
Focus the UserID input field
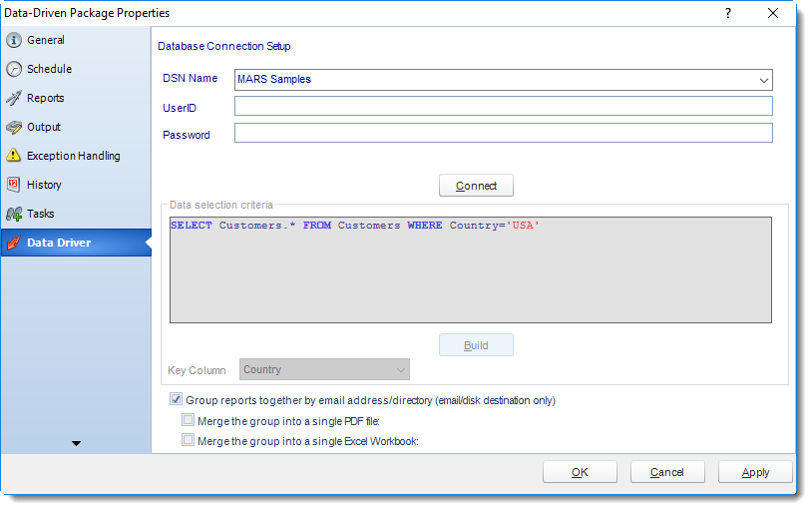coord(504,106)
